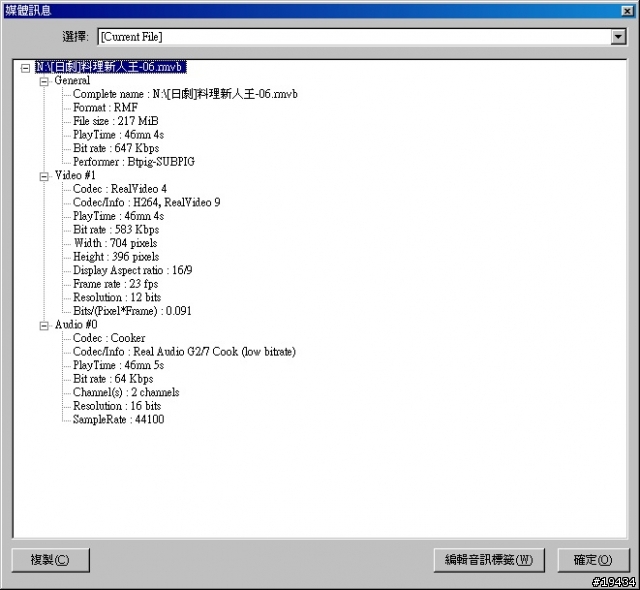
Task: Select the Audio #0 tree node label
Action: 76,325
